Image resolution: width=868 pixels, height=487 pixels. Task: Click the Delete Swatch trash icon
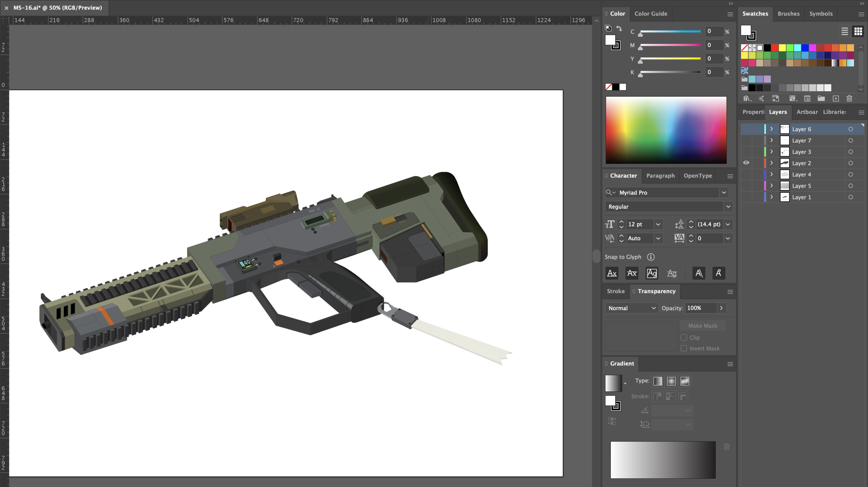849,99
